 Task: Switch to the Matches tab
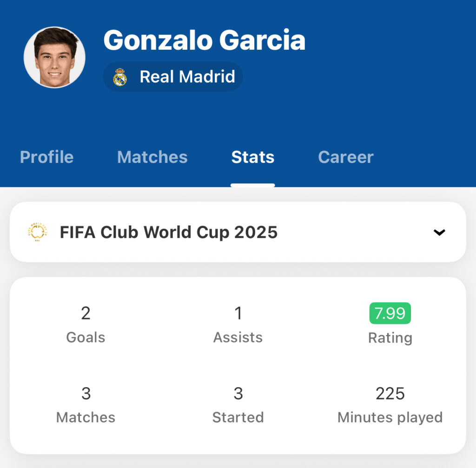tap(152, 157)
